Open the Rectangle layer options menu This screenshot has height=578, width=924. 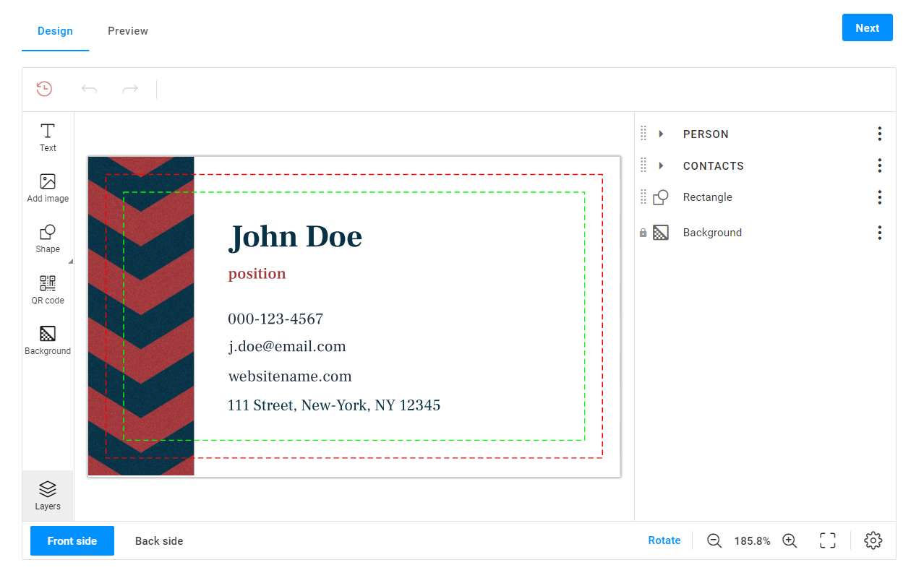coord(879,197)
